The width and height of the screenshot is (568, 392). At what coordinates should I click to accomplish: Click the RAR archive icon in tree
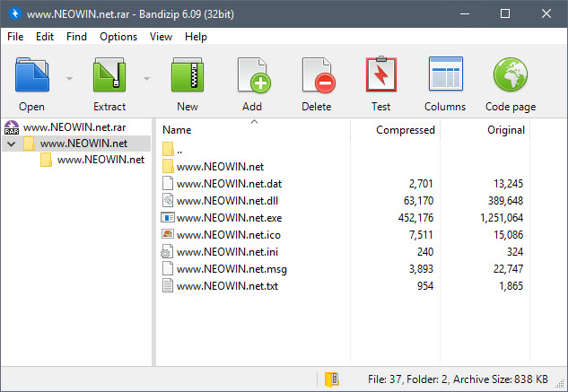(x=12, y=127)
